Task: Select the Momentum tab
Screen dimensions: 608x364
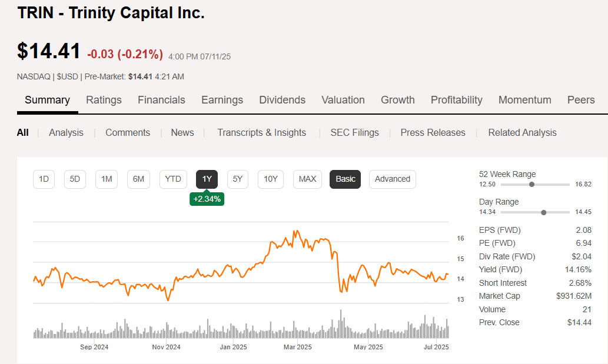Action: 524,100
